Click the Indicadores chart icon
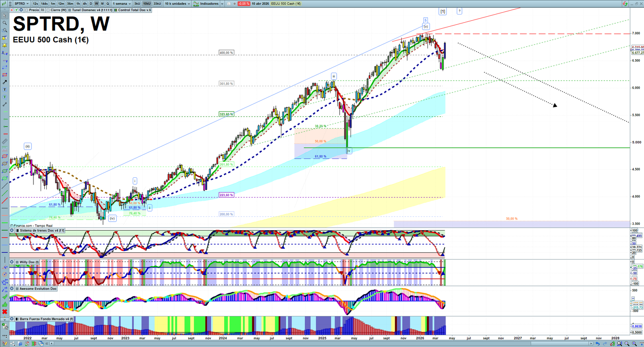 tap(196, 4)
